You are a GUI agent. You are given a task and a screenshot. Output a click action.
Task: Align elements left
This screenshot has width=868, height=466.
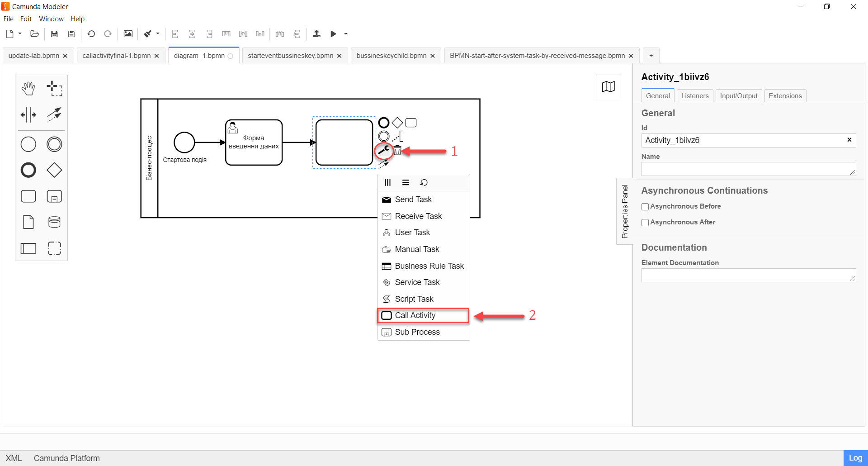(175, 33)
